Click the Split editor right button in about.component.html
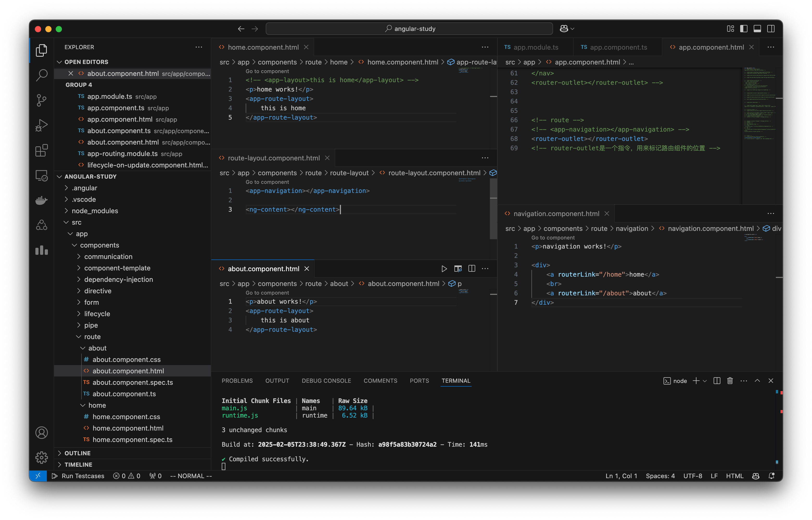 472,269
